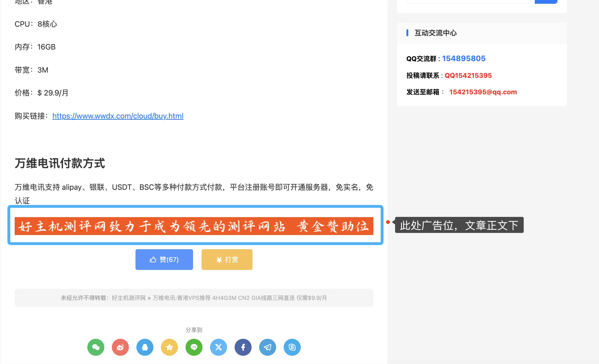Click the QQ share icon
The image size is (599, 364).
tap(145, 347)
